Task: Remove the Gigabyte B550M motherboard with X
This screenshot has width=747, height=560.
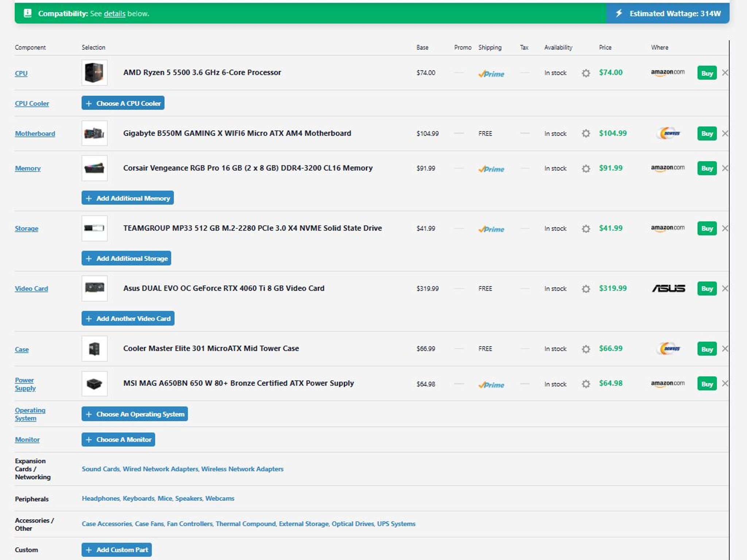Action: pyautogui.click(x=725, y=133)
